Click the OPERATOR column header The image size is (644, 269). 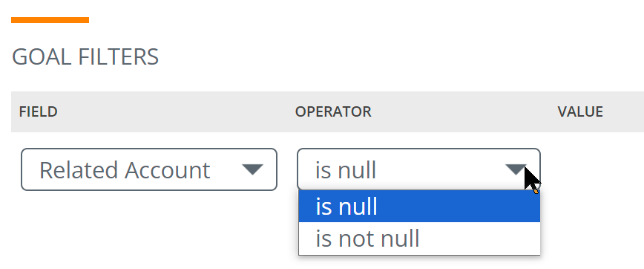(x=333, y=112)
